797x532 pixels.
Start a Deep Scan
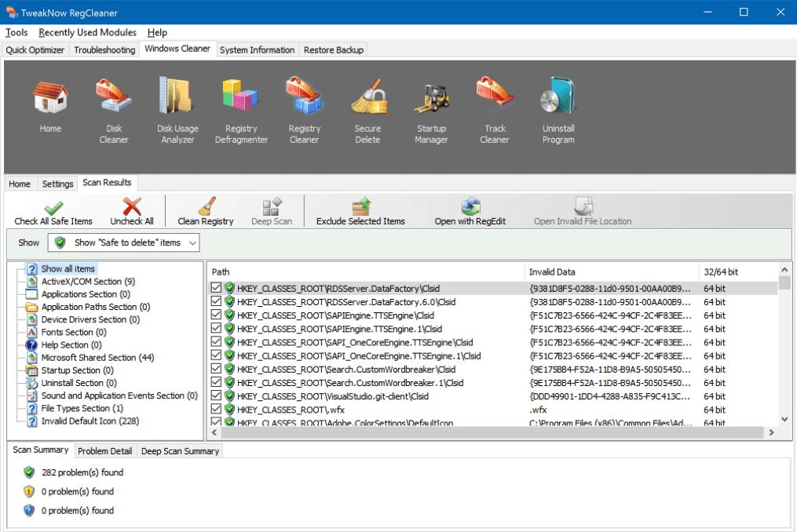272,211
